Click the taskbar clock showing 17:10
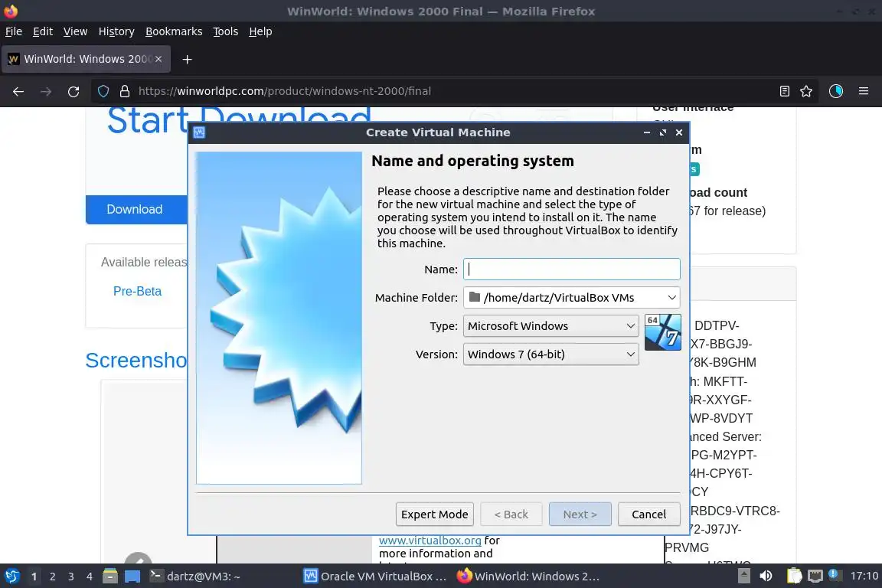Viewport: 882px width, 588px height. click(x=864, y=576)
